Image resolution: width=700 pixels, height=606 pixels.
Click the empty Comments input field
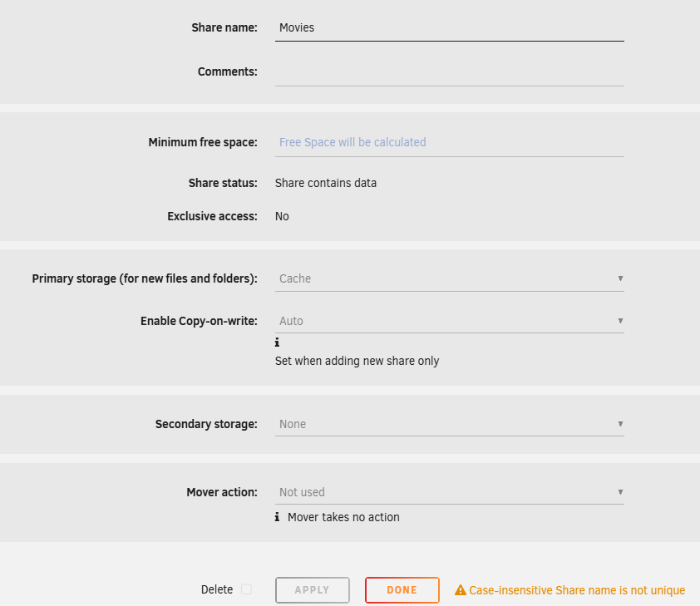449,71
